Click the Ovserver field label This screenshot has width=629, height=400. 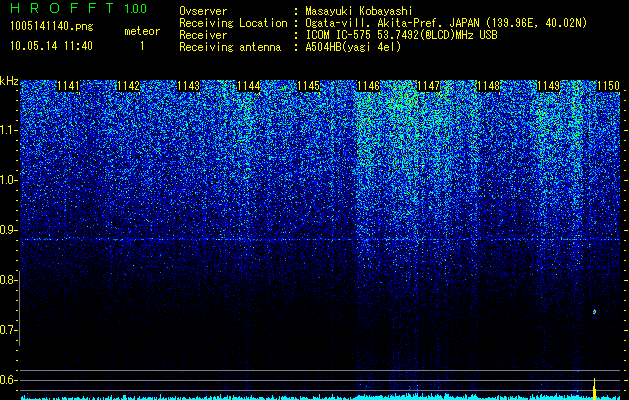point(203,11)
